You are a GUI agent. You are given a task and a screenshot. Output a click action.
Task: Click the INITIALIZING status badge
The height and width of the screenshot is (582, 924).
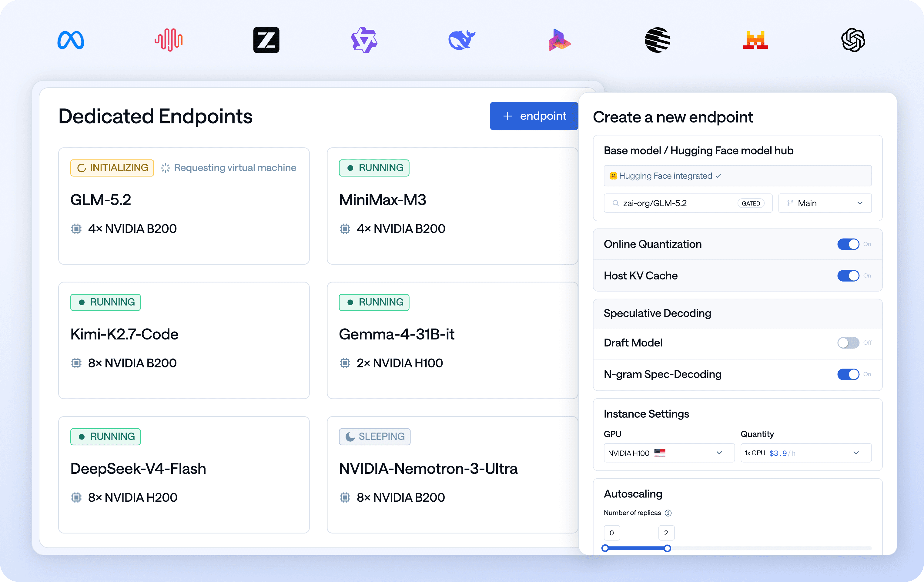click(112, 168)
